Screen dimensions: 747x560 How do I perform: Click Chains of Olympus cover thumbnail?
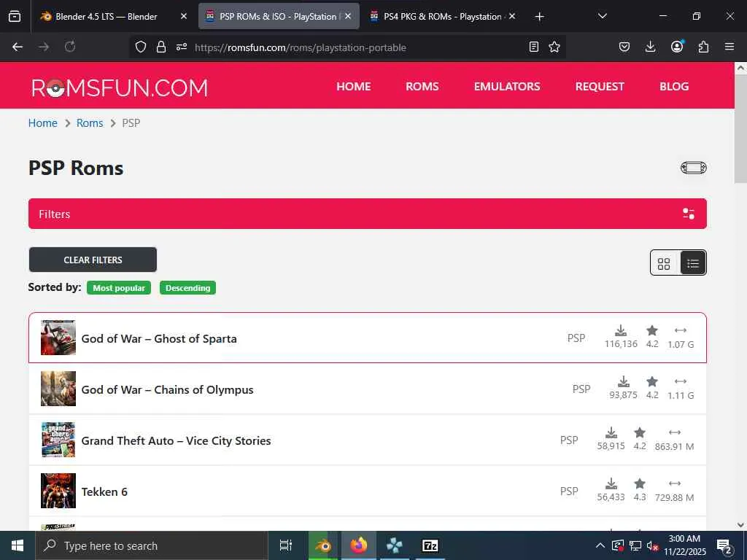(58, 389)
